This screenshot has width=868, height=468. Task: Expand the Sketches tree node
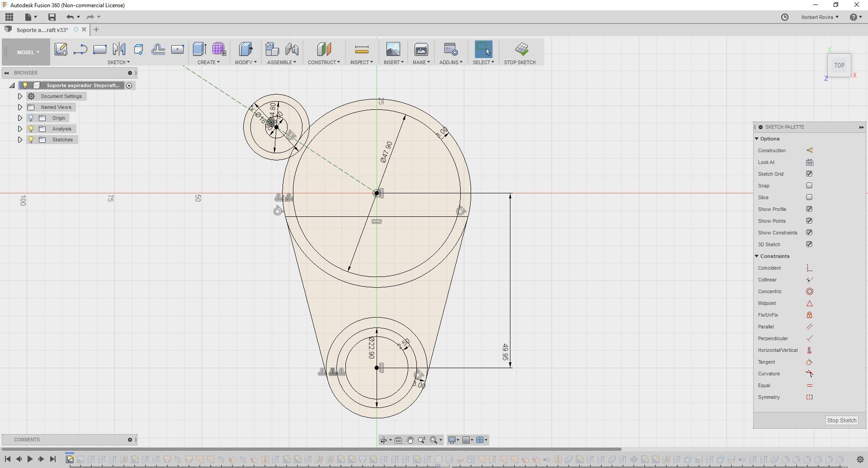pyautogui.click(x=20, y=140)
